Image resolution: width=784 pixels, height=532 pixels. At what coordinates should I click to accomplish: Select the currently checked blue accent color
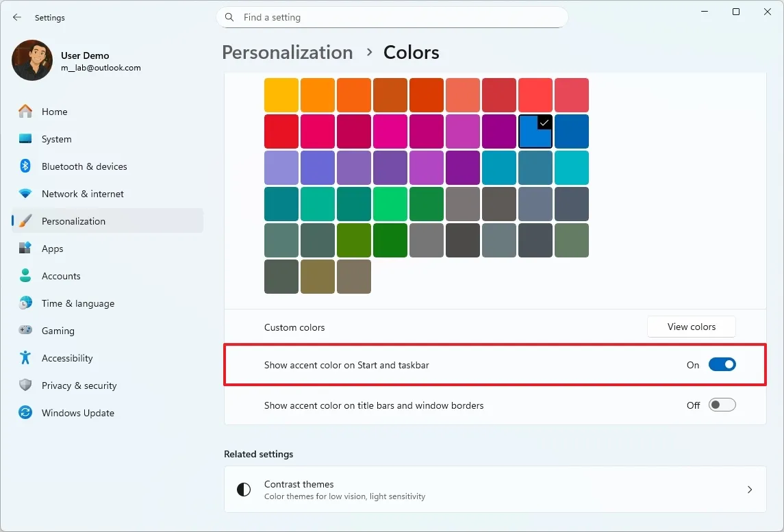tap(535, 131)
